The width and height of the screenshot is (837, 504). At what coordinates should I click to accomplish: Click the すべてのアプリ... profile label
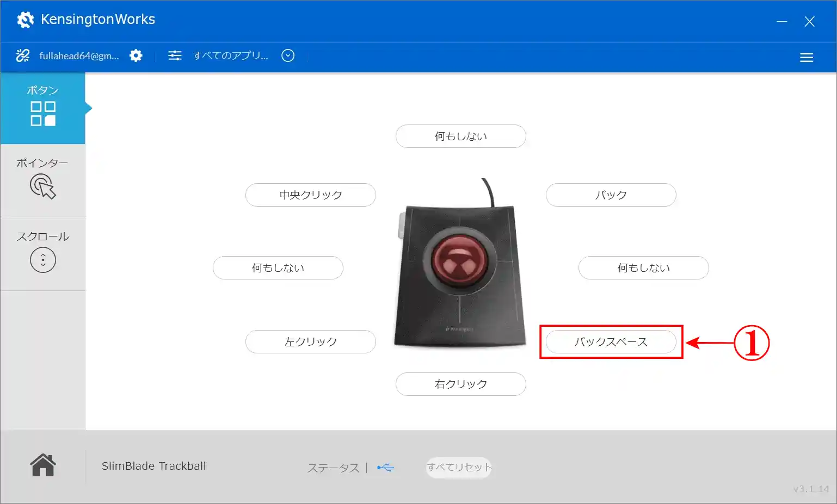[x=231, y=55]
